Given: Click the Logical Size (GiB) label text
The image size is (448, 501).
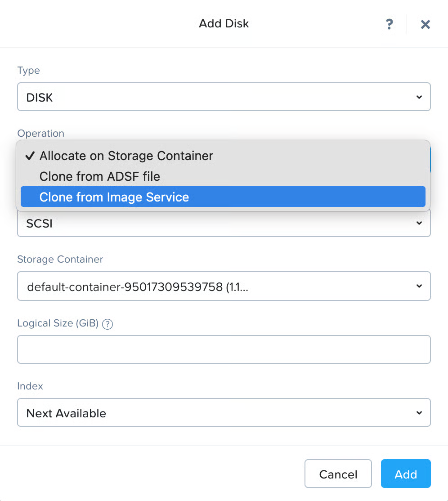Looking at the screenshot, I should tap(58, 323).
